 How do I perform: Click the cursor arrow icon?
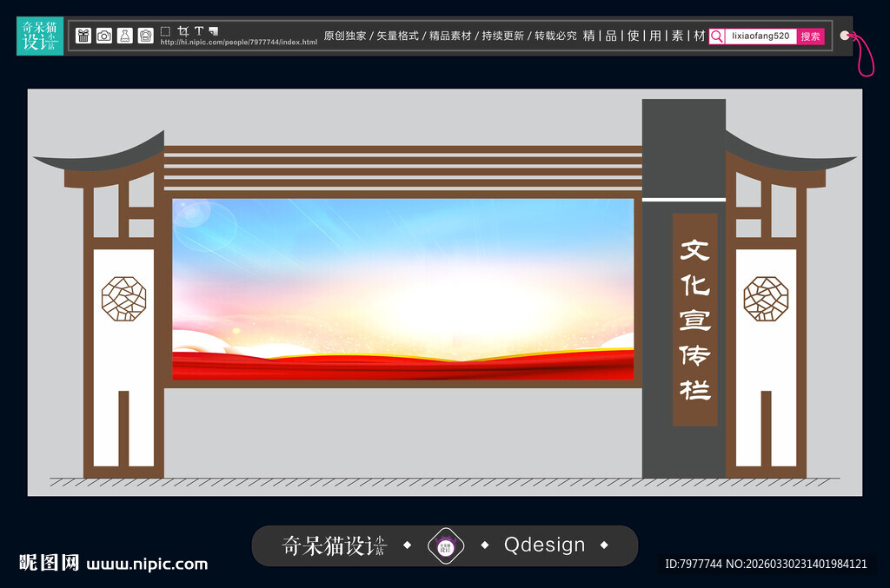click(213, 30)
